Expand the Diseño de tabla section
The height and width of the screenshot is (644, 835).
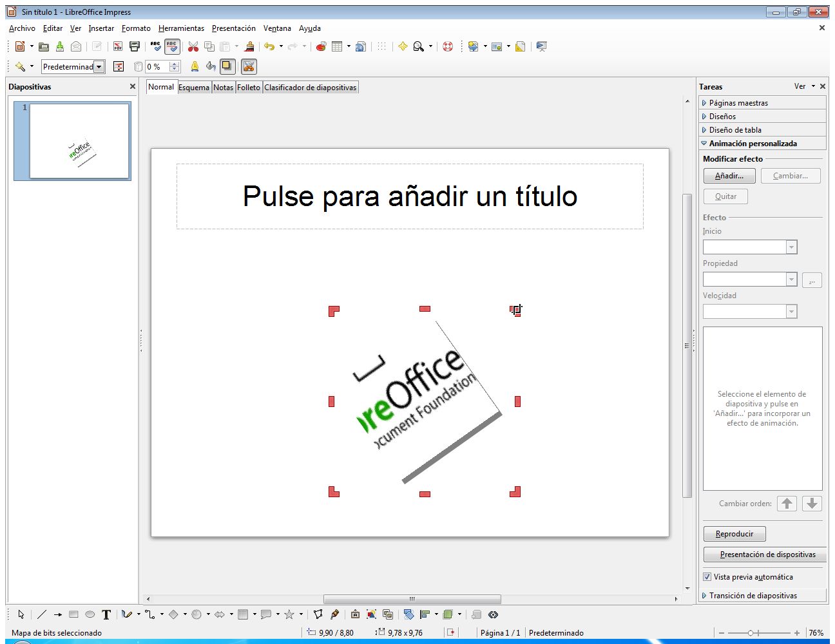point(762,130)
